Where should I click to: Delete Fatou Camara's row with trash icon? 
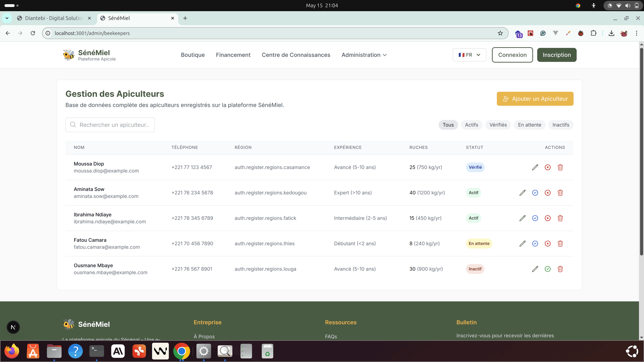(560, 244)
